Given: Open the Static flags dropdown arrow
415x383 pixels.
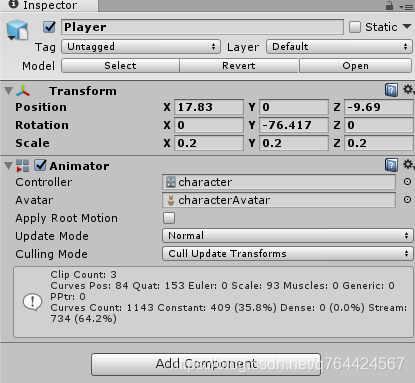Looking at the screenshot, I should point(407,26).
